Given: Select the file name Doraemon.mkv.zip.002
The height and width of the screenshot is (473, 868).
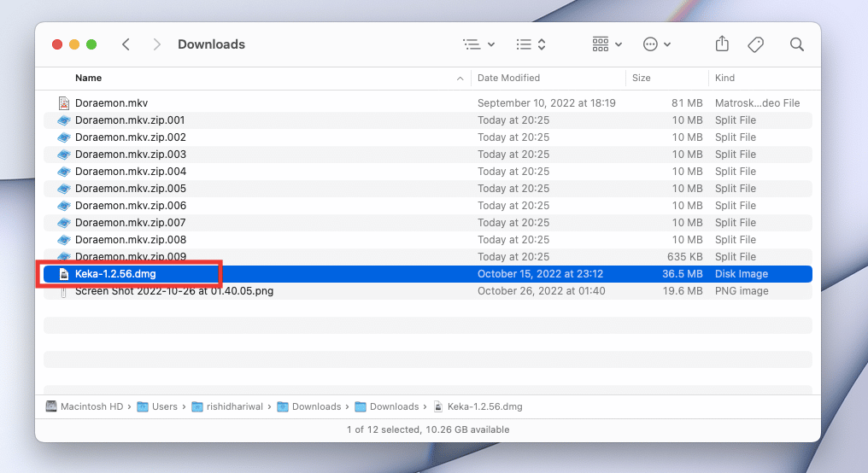Looking at the screenshot, I should [131, 137].
